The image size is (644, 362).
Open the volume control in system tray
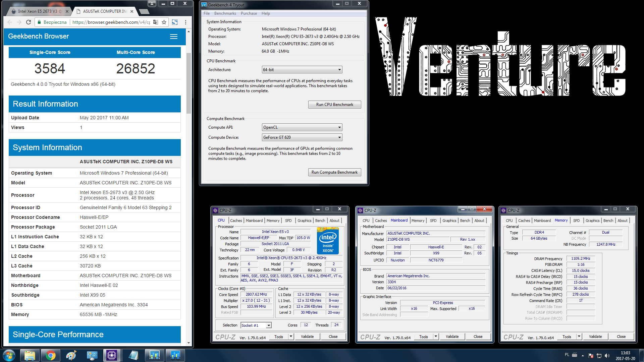607,356
